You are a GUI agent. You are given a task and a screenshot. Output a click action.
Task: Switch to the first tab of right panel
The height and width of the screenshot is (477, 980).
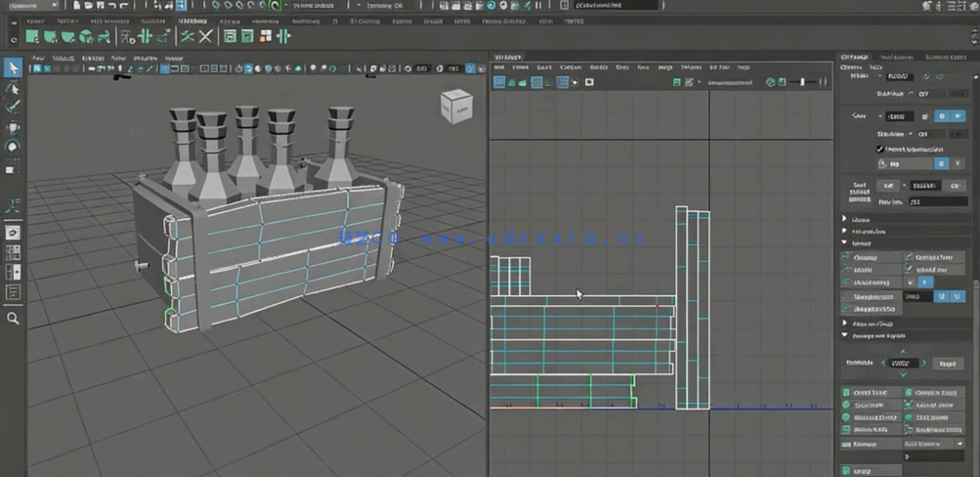[x=855, y=58]
